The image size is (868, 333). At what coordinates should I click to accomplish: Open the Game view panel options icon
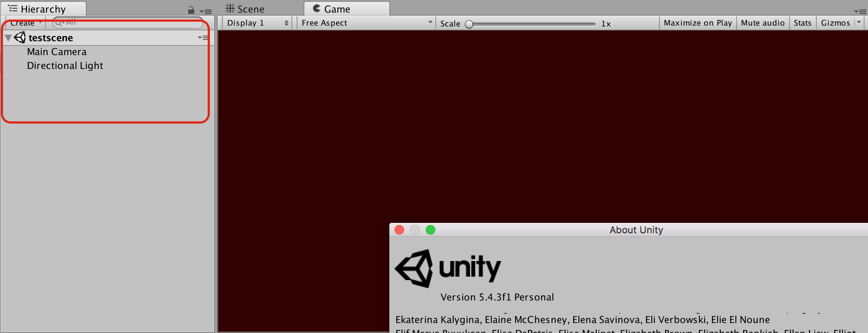point(860,11)
